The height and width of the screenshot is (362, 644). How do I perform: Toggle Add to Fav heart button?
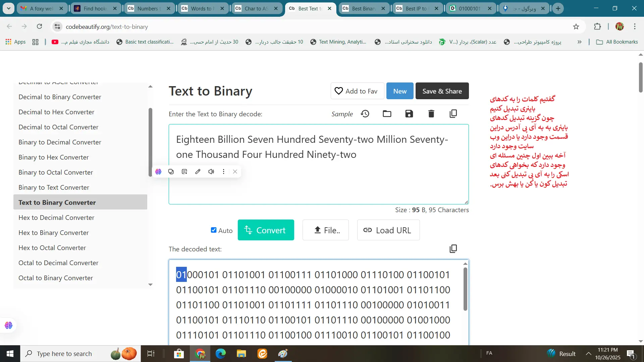[x=357, y=91]
